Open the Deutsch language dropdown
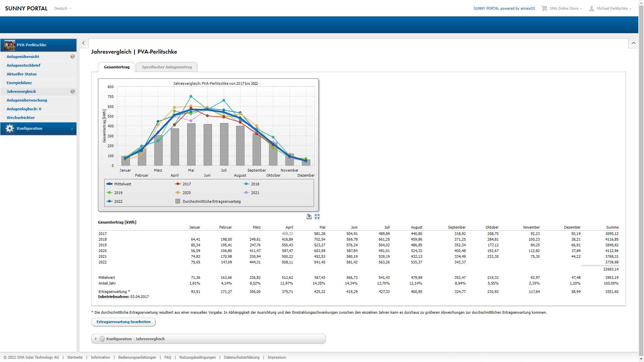644x362 pixels. pos(63,8)
